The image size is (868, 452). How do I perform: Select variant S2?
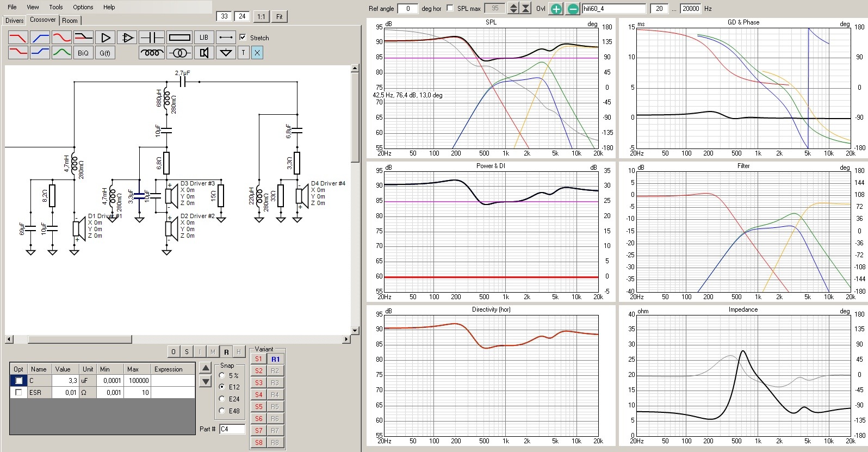[259, 371]
